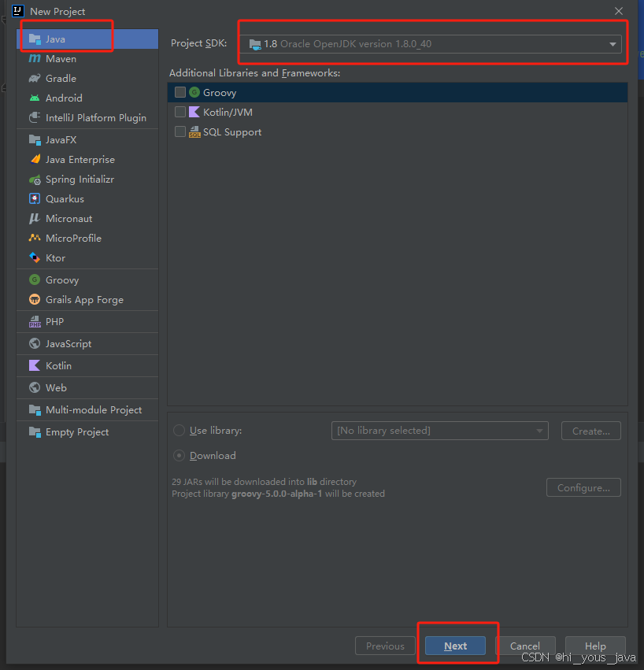Screen dimensions: 644x670
Task: Click the IntelliJ IDEA logo in title bar
Action: pyautogui.click(x=18, y=11)
